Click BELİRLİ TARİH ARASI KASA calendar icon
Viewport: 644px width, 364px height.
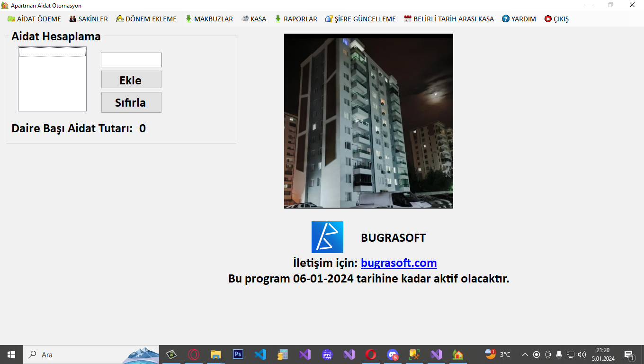[x=408, y=19]
